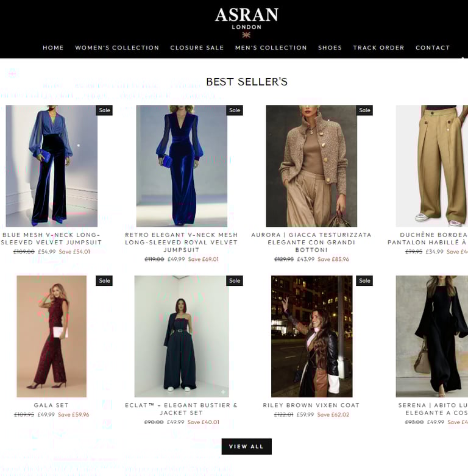Select the Serena black dress product image
The width and height of the screenshot is (468, 476).
pos(432,336)
